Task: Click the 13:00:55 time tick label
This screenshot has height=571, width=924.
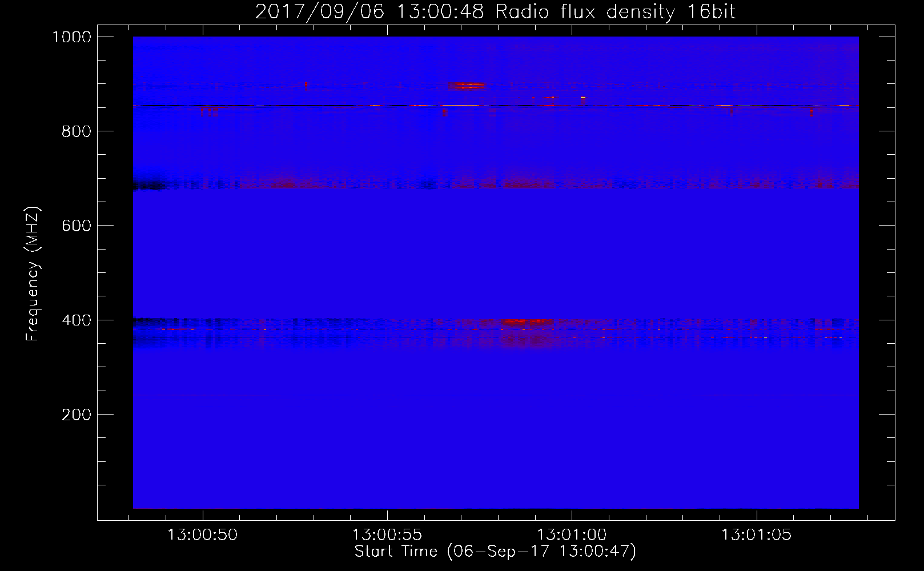Action: pos(387,535)
